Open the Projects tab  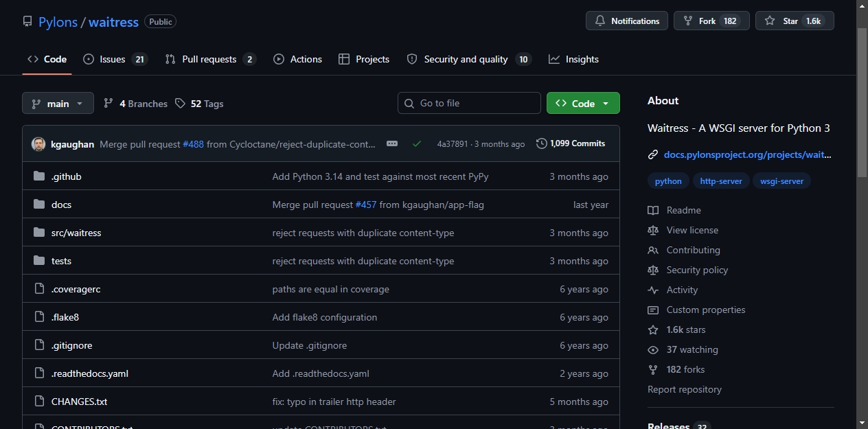364,59
